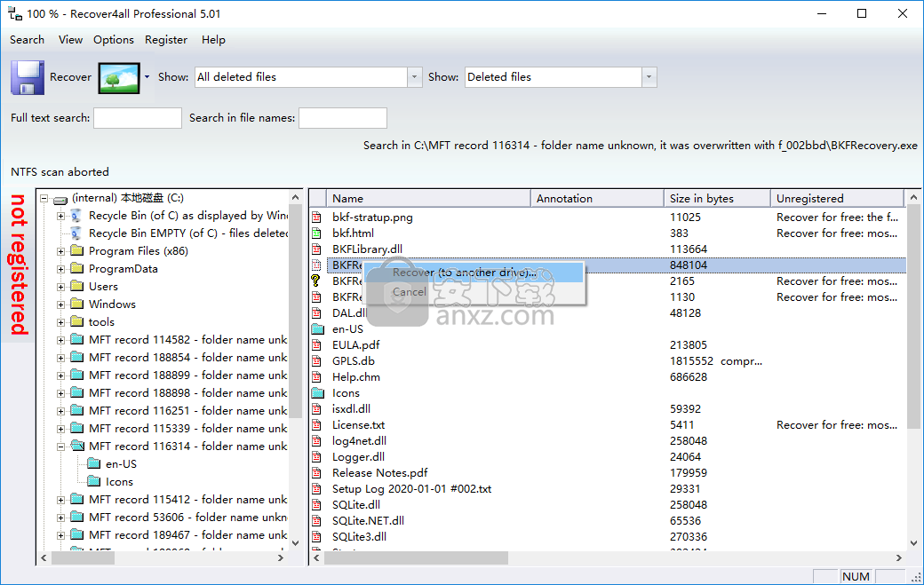Expand the Program Files (x86) folder
Screen dimensions: 924x585
click(60, 251)
